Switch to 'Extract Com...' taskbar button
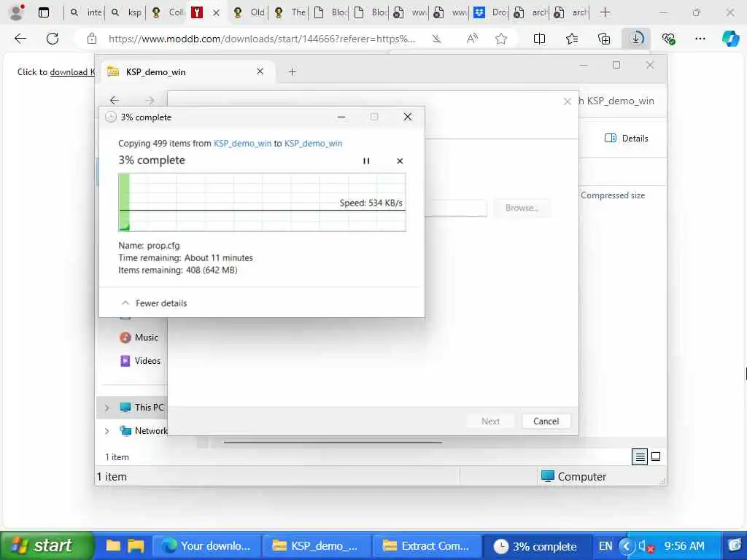747x560 pixels. [x=426, y=546]
